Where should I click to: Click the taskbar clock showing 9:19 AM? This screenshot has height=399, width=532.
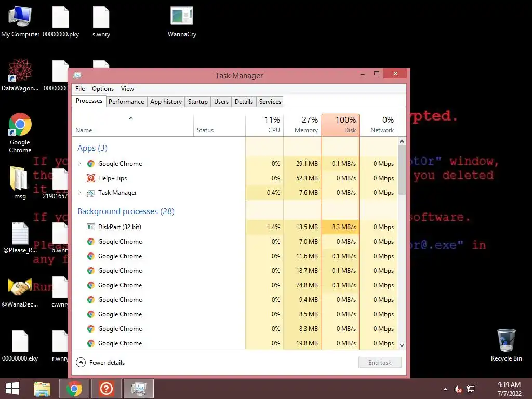pyautogui.click(x=509, y=389)
